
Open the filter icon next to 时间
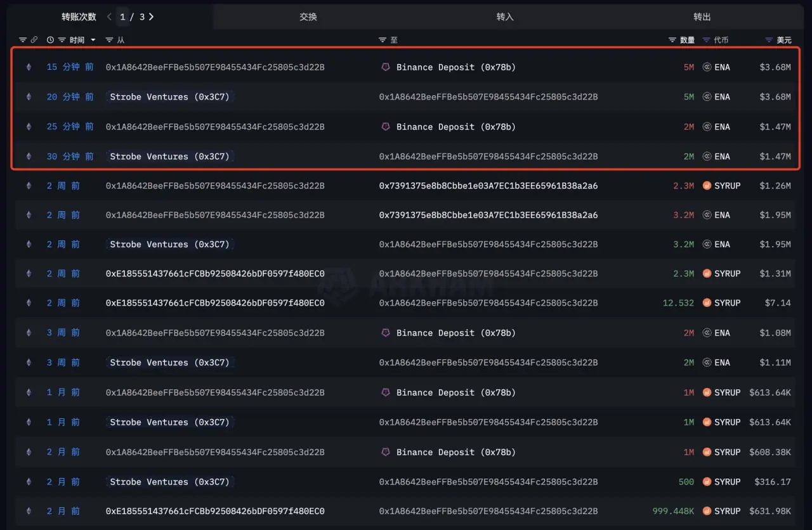62,40
